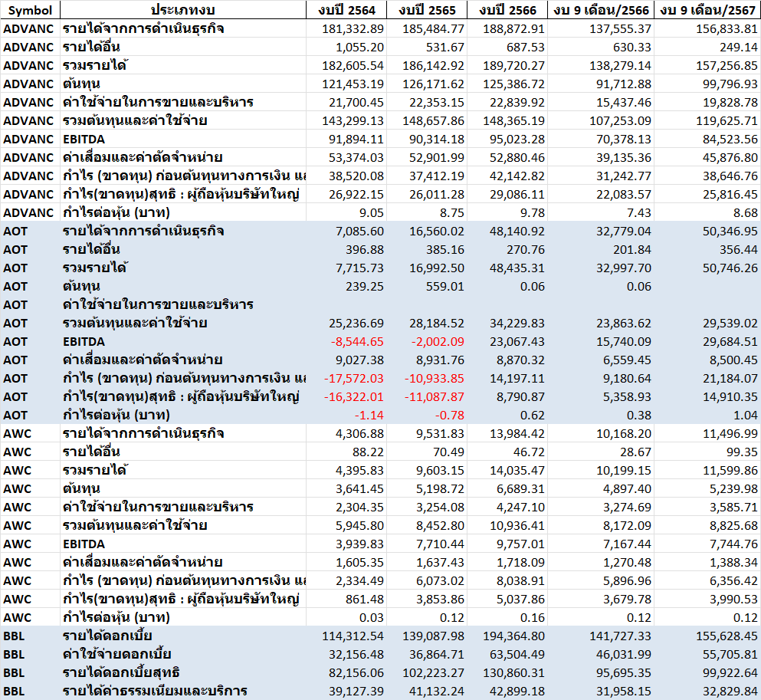Select ADVANC cost value 126,171.62
This screenshot has height=700, width=761.
click(434, 84)
